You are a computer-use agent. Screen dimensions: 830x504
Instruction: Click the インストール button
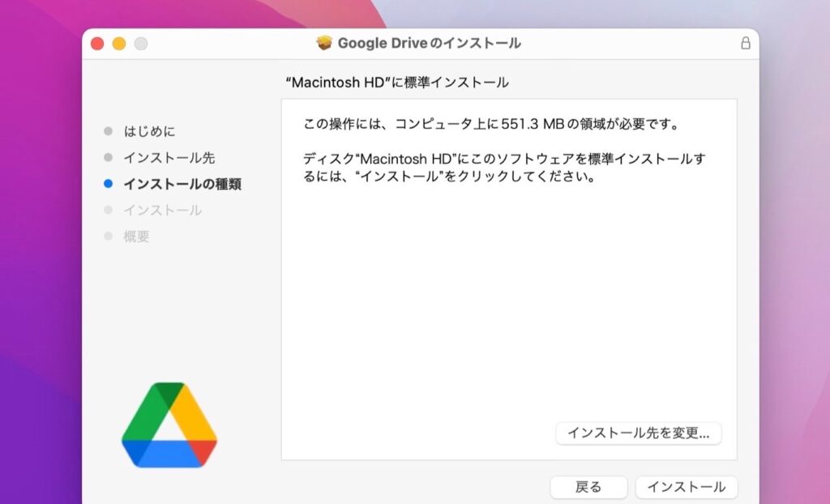[687, 487]
